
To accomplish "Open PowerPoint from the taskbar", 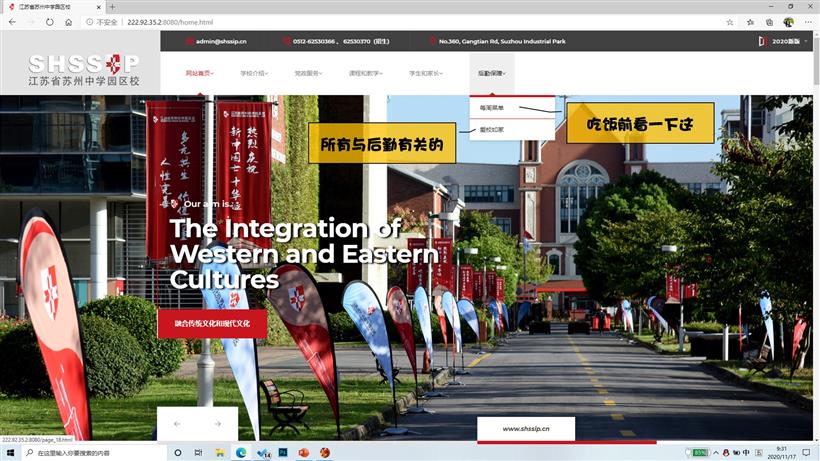I will point(304,453).
